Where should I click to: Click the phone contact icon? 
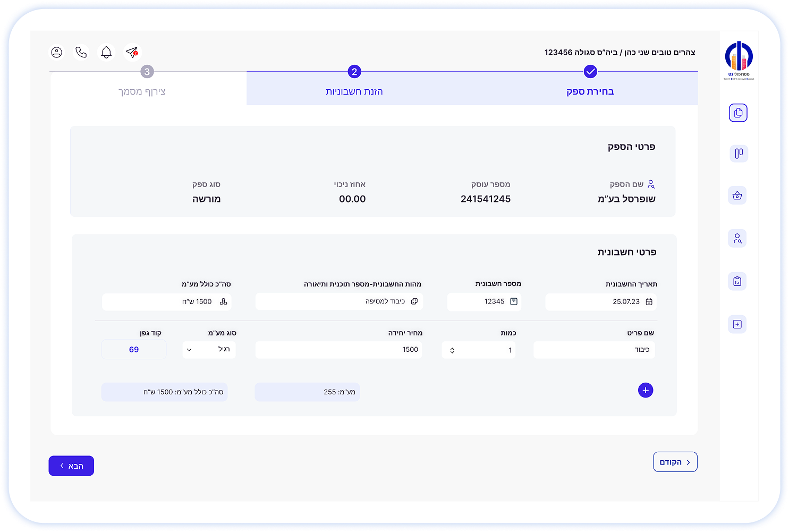click(x=81, y=52)
